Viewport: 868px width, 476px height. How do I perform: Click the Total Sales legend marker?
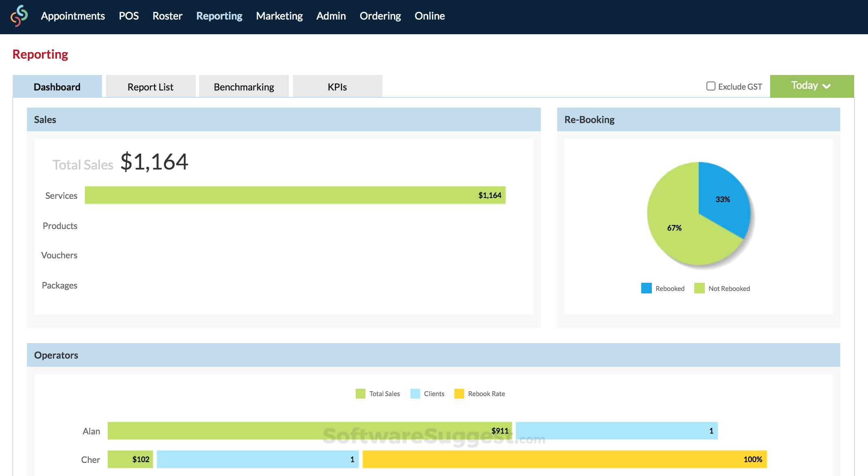click(360, 394)
